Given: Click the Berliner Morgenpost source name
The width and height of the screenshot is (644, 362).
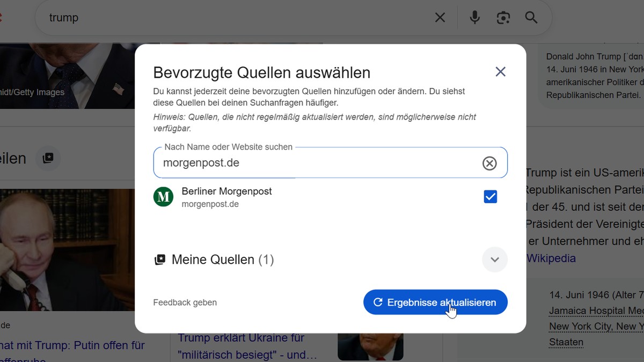Looking at the screenshot, I should click(226, 191).
